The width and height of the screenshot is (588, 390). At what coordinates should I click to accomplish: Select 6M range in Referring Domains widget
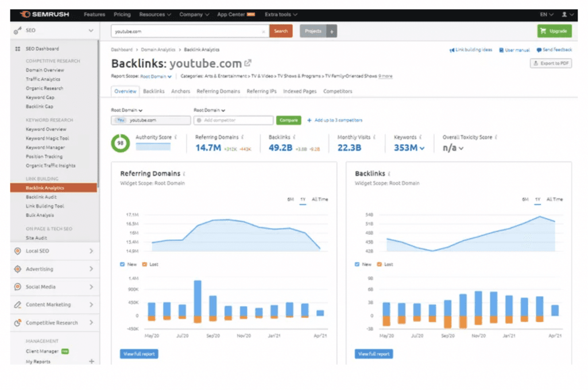[x=291, y=199]
